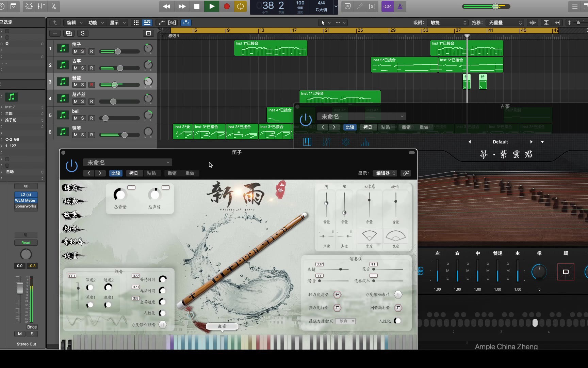Open the 未命名 preset dropdown in 古筝 plugin
The height and width of the screenshot is (368, 588).
pyautogui.click(x=362, y=117)
